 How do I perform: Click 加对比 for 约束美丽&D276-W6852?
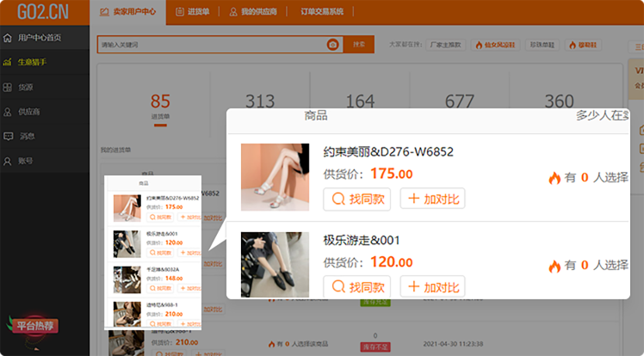(432, 199)
